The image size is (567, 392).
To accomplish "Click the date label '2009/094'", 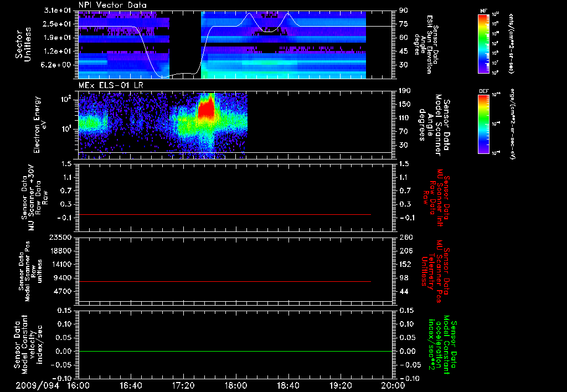I will click(37, 385).
